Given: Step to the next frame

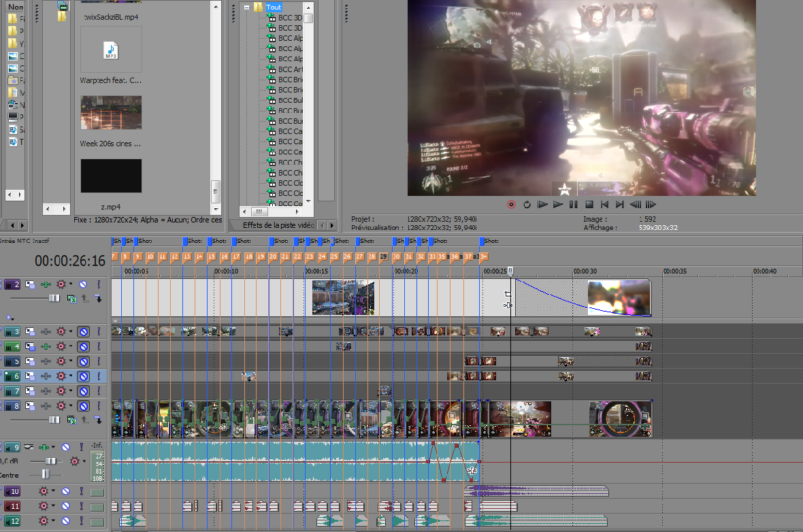Looking at the screenshot, I should pos(651,204).
